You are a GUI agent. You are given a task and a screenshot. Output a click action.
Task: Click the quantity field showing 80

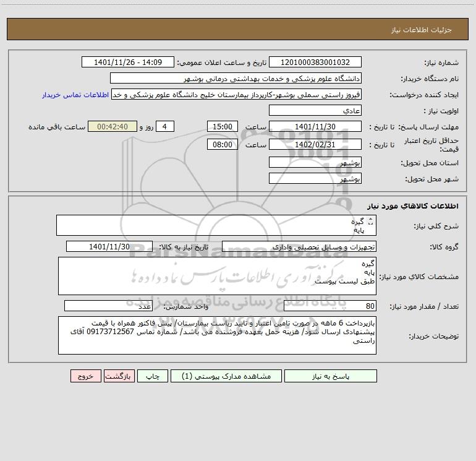[x=330, y=306]
